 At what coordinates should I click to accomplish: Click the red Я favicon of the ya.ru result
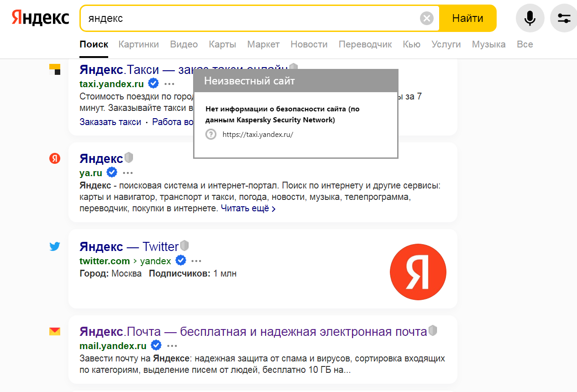[x=55, y=158]
